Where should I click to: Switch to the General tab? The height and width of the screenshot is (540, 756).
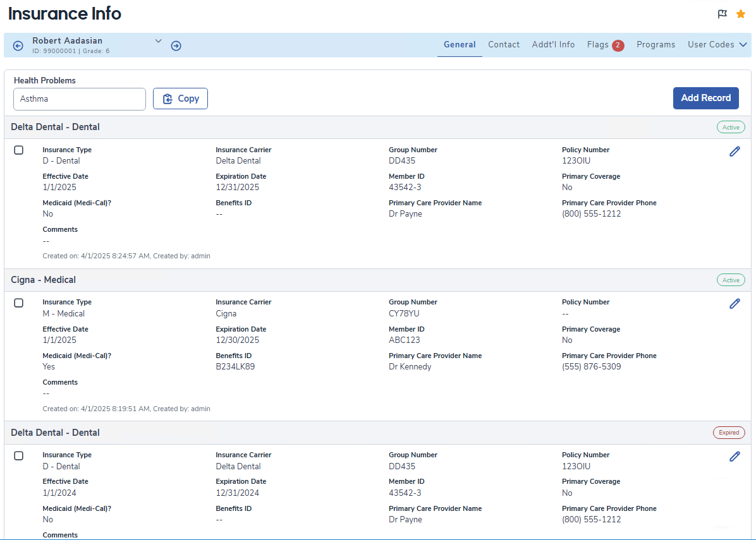460,44
